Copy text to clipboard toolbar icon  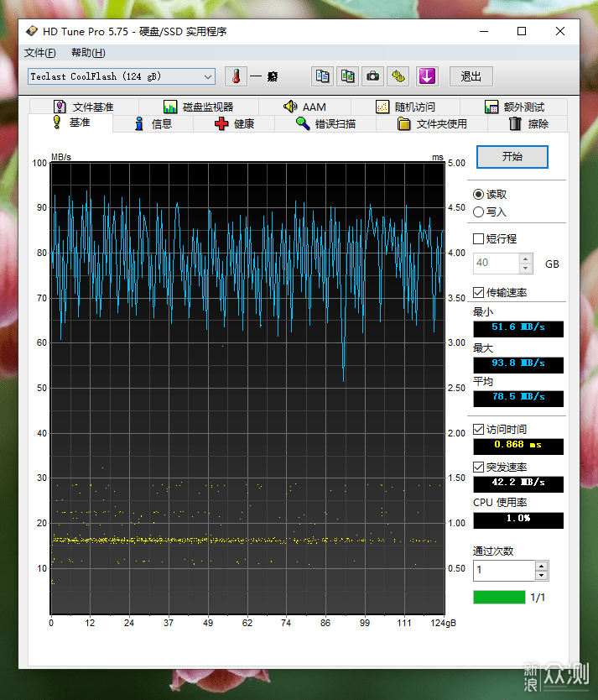point(322,76)
